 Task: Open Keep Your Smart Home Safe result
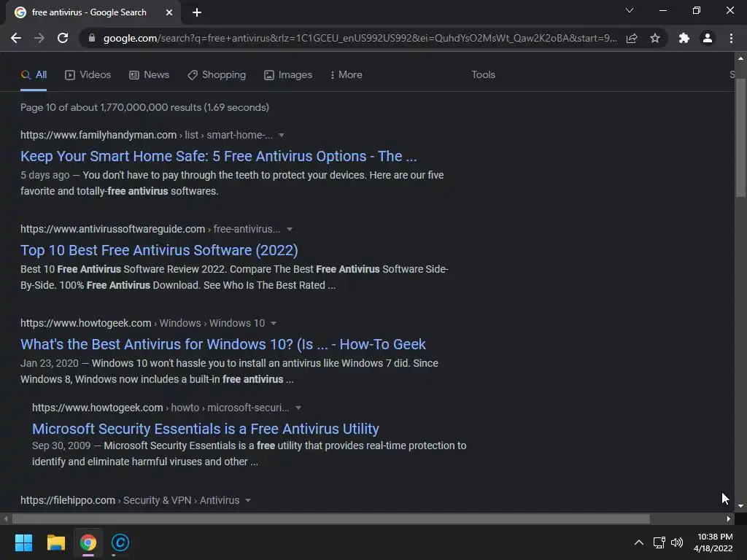(x=219, y=156)
